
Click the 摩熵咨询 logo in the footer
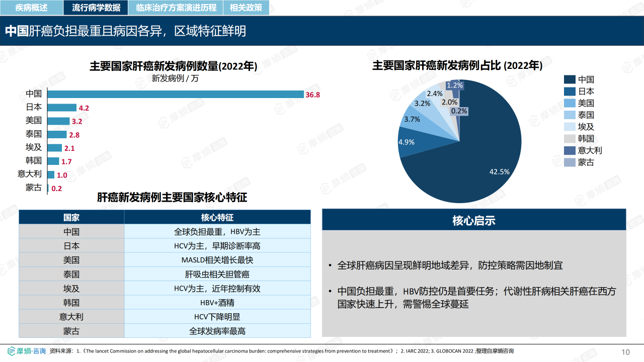click(x=27, y=351)
